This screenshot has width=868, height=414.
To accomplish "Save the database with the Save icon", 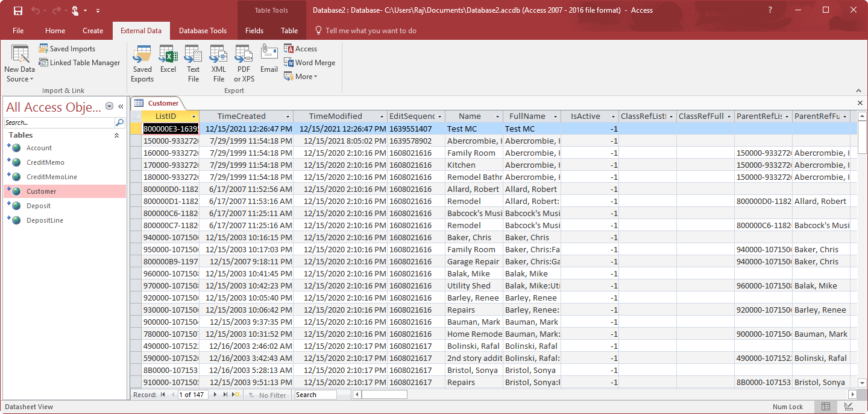I will coord(17,10).
